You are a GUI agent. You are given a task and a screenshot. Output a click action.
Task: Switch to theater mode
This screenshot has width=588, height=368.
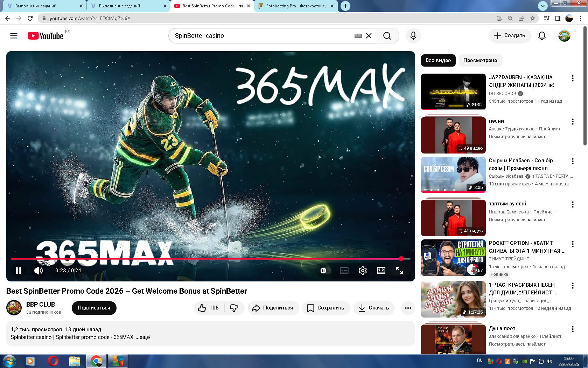click(x=381, y=271)
